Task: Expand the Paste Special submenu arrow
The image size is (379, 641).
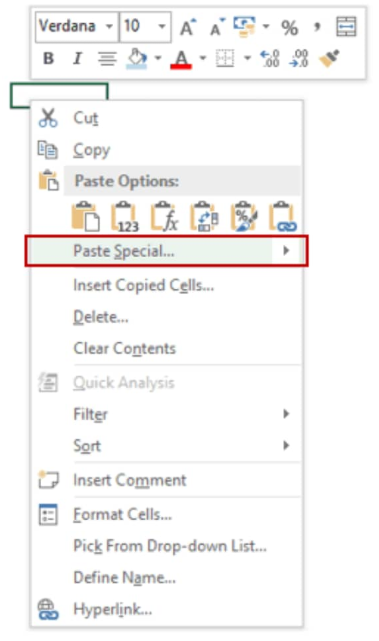Action: 286,250
